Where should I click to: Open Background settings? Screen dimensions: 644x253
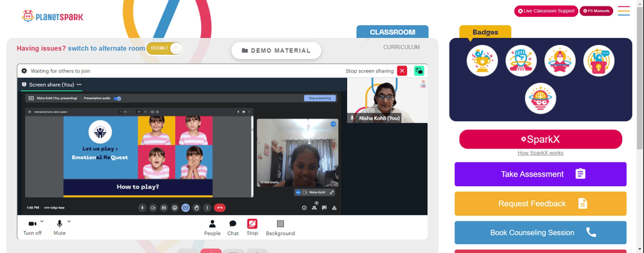(x=281, y=227)
